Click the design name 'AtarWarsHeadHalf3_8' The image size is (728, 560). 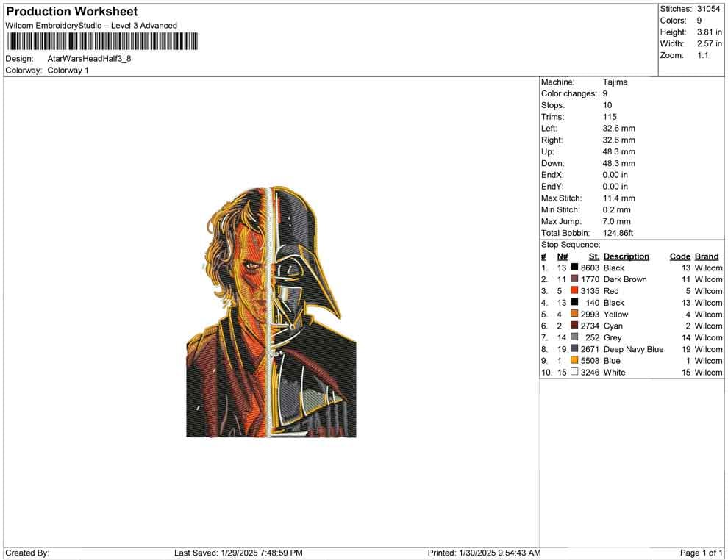89,59
